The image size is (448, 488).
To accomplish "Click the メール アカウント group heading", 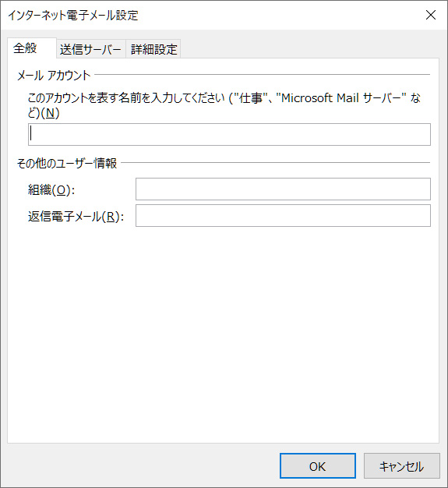I will [54, 76].
